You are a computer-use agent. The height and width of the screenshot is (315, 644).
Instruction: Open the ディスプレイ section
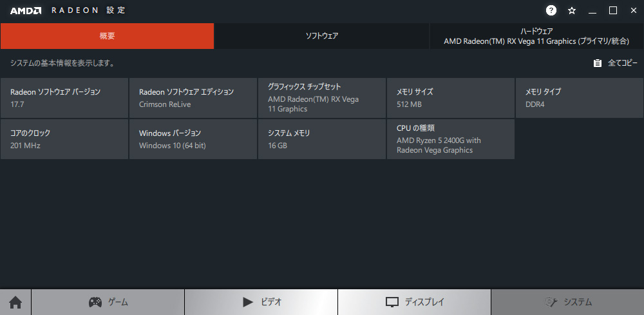point(414,302)
